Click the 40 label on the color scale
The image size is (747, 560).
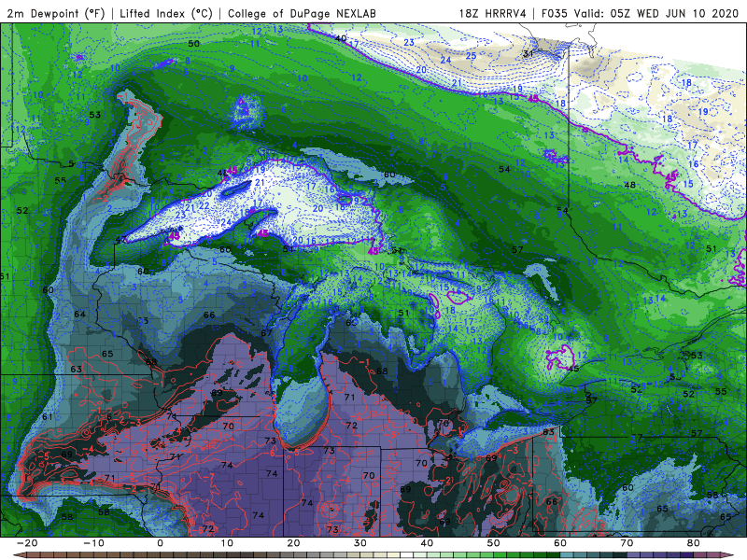427,543
